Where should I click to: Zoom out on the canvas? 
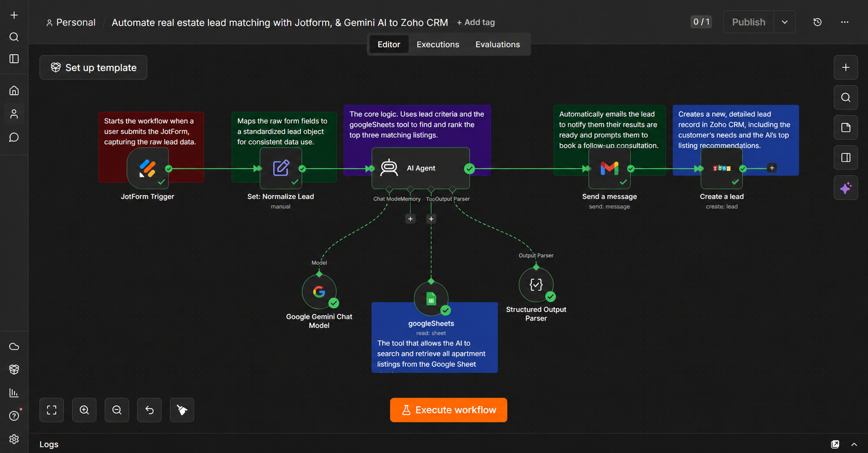coord(117,410)
